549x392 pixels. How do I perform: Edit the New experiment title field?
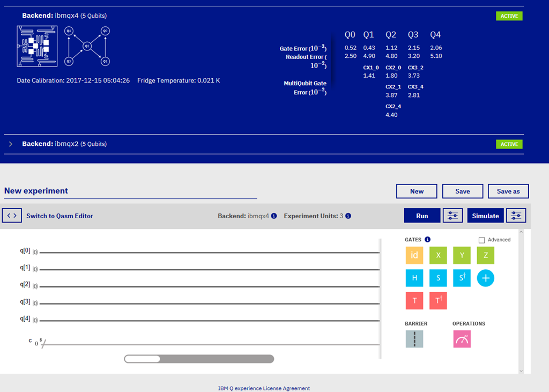(x=130, y=190)
